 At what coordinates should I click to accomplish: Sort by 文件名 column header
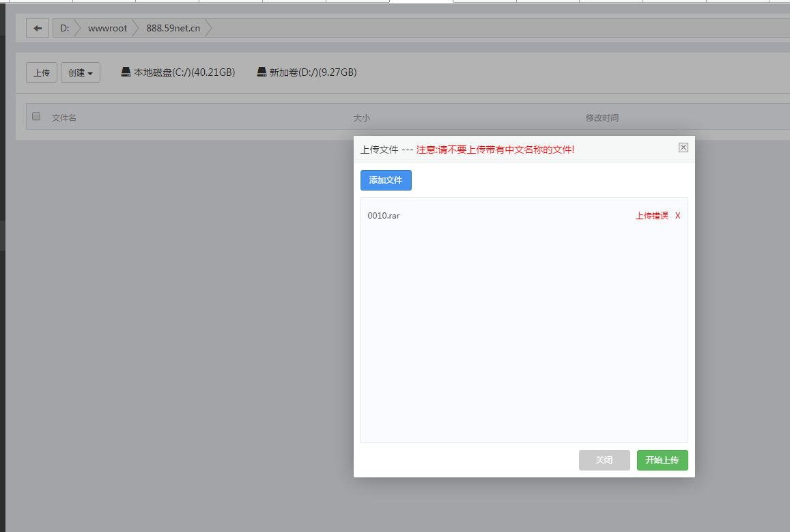tap(64, 118)
